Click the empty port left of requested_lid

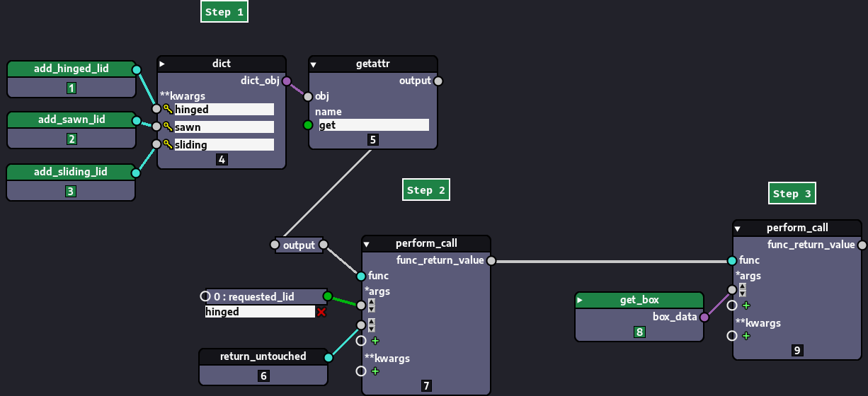tap(205, 296)
